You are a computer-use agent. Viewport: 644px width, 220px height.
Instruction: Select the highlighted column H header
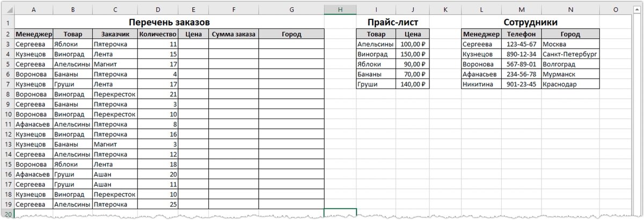coord(340,9)
